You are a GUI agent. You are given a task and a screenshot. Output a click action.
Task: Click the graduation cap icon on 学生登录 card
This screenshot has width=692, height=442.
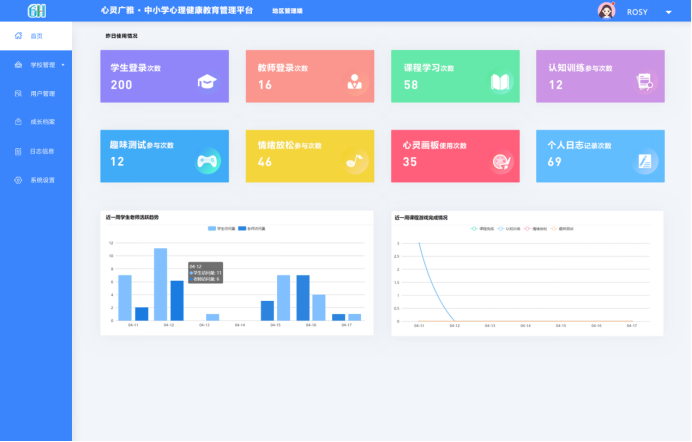(206, 82)
